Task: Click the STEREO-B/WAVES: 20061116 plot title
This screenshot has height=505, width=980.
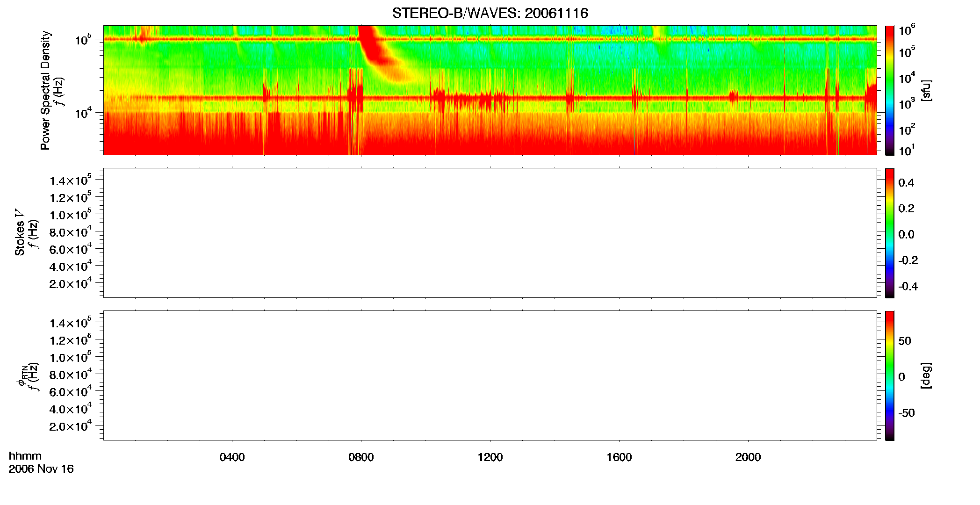Action: (x=490, y=13)
